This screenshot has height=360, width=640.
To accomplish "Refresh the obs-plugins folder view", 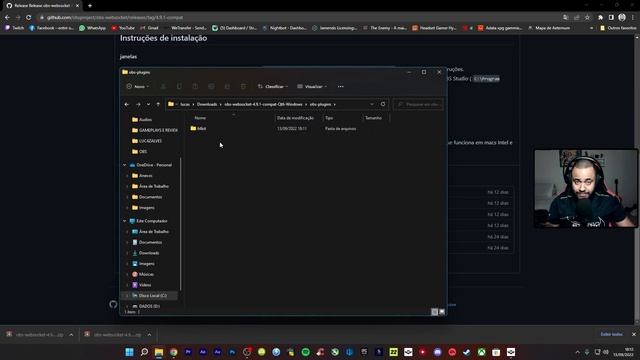I will point(383,104).
